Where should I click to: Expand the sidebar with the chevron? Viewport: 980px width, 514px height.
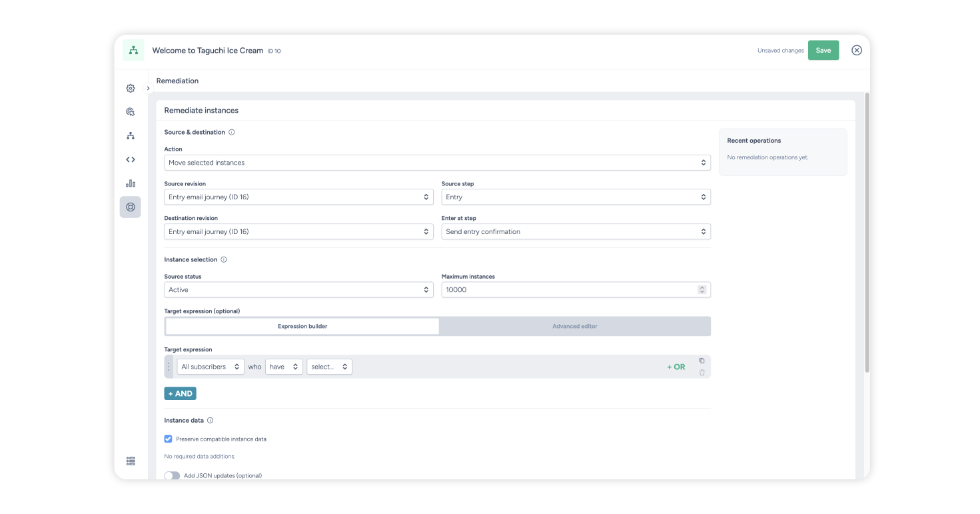pos(149,88)
